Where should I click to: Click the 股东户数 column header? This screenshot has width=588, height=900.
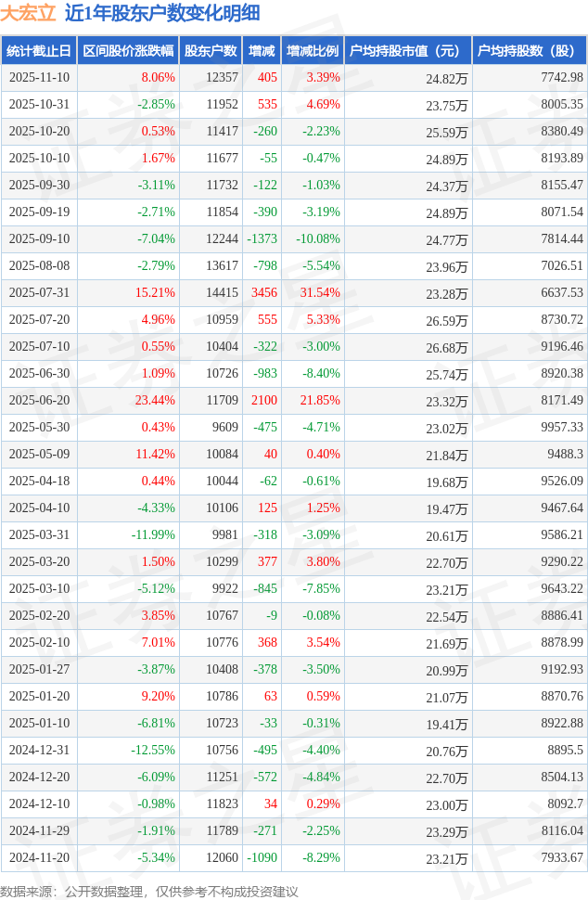click(211, 51)
